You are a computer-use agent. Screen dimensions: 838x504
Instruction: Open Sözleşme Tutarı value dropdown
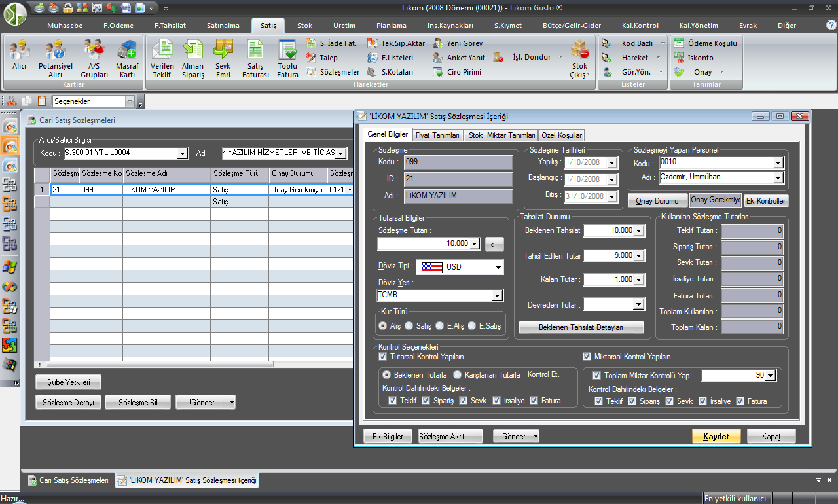point(475,243)
